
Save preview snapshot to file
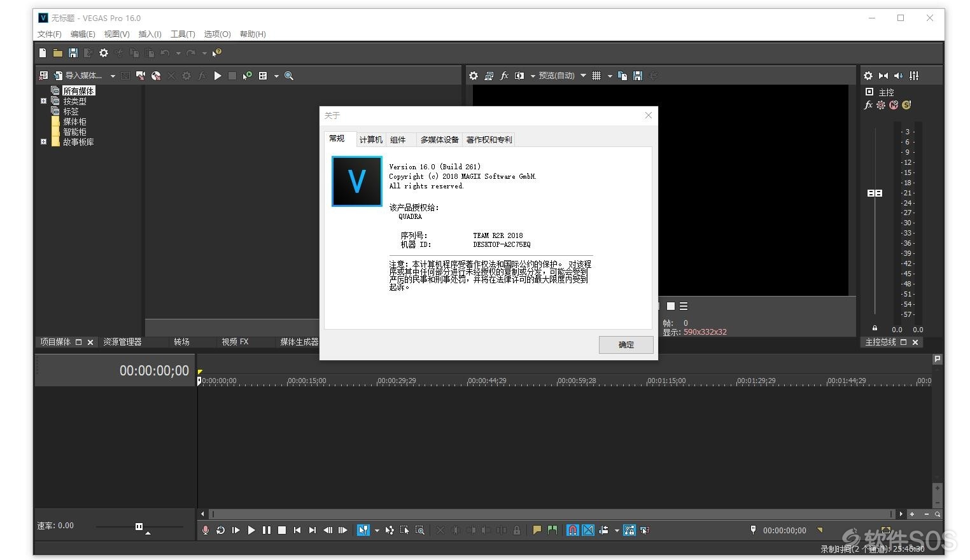[x=638, y=76]
